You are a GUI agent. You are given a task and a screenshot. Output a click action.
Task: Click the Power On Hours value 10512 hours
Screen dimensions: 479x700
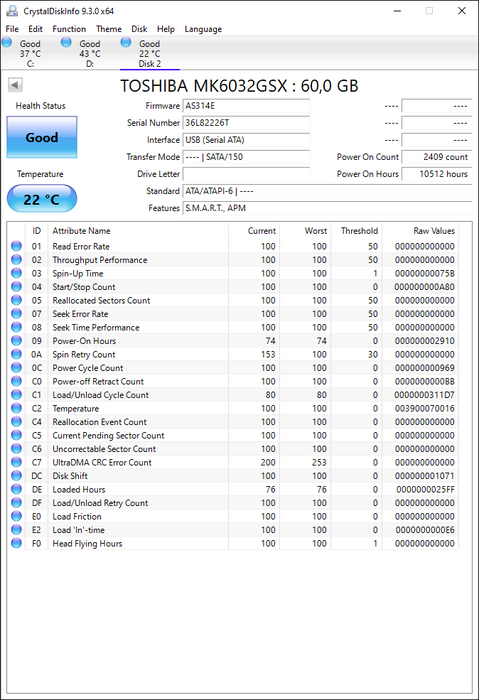[x=436, y=174]
